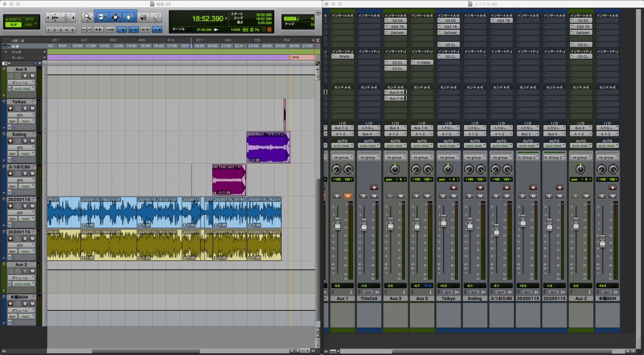This screenshot has width=644, height=355.
Task: Click the ふつおたBG track name
Action: click(19, 167)
